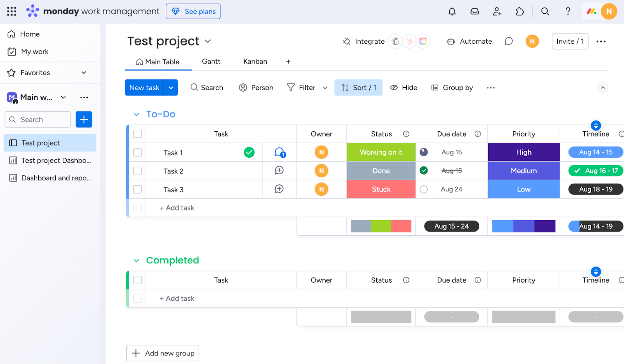This screenshot has width=624, height=364.
Task: Click the See plans button
Action: (x=193, y=11)
